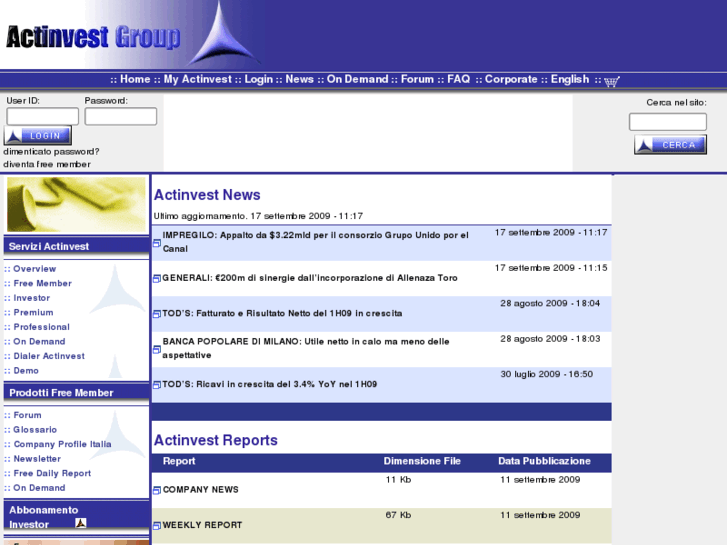
Task: Click the document icon beside IMPREGILO news item
Action: tap(157, 243)
